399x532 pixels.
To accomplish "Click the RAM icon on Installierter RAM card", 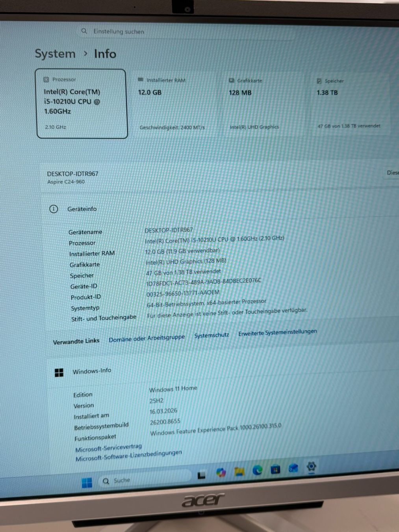I will [x=141, y=80].
